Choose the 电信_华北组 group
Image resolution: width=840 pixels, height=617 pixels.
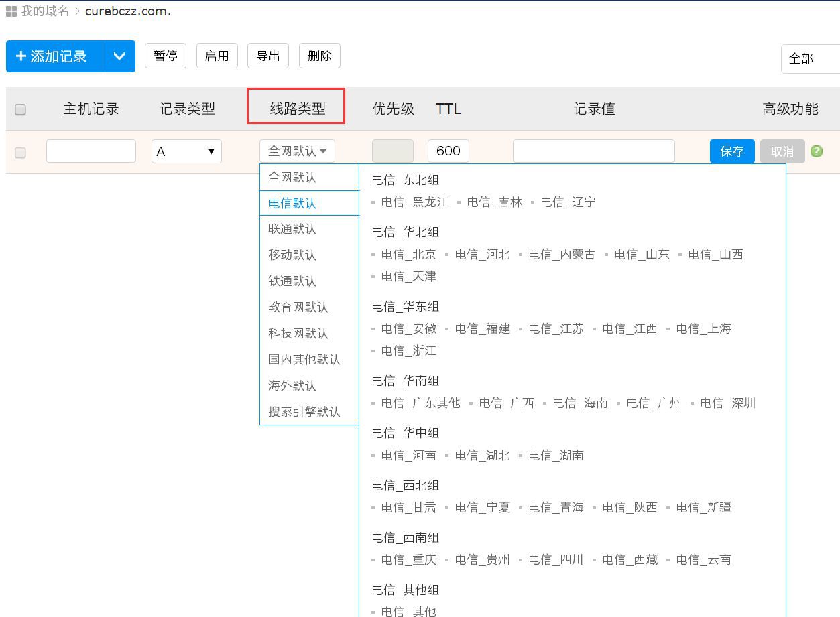[406, 232]
